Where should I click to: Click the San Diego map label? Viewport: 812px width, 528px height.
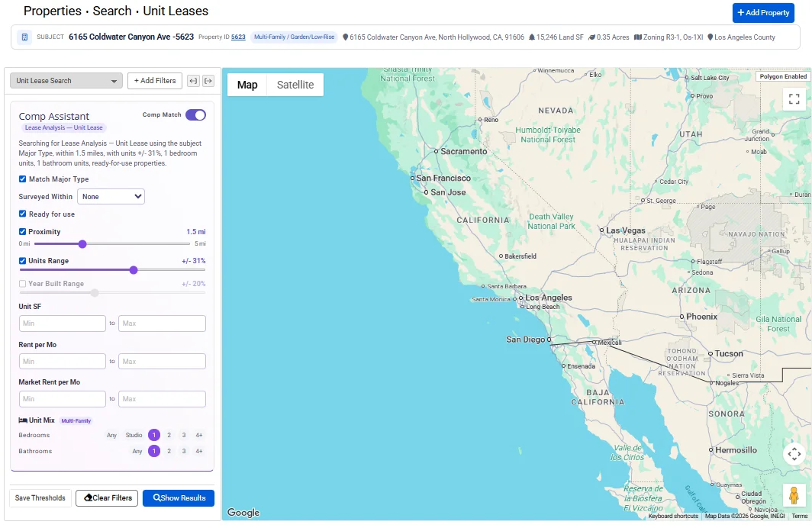525,340
